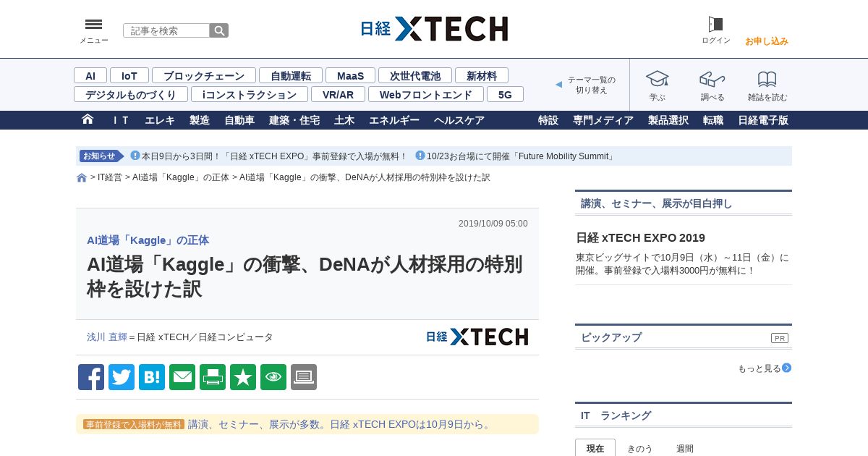Open the 日経電子版 menu item

[x=763, y=120]
